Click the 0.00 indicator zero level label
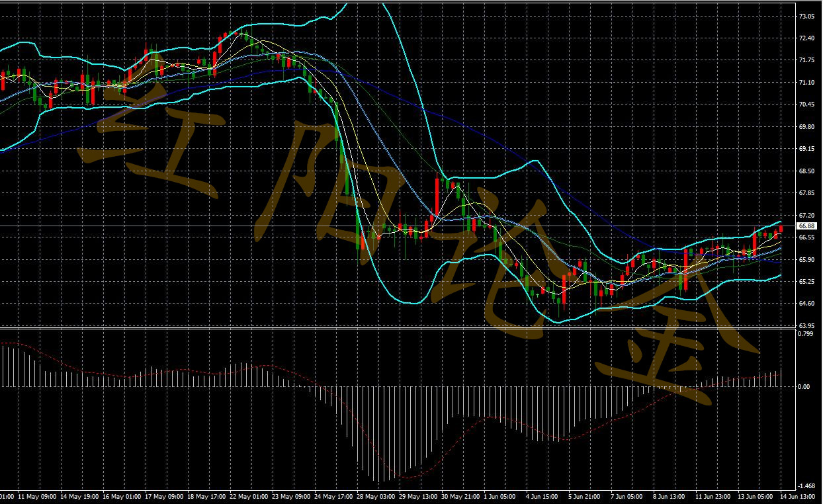823x504 pixels. pyautogui.click(x=805, y=387)
